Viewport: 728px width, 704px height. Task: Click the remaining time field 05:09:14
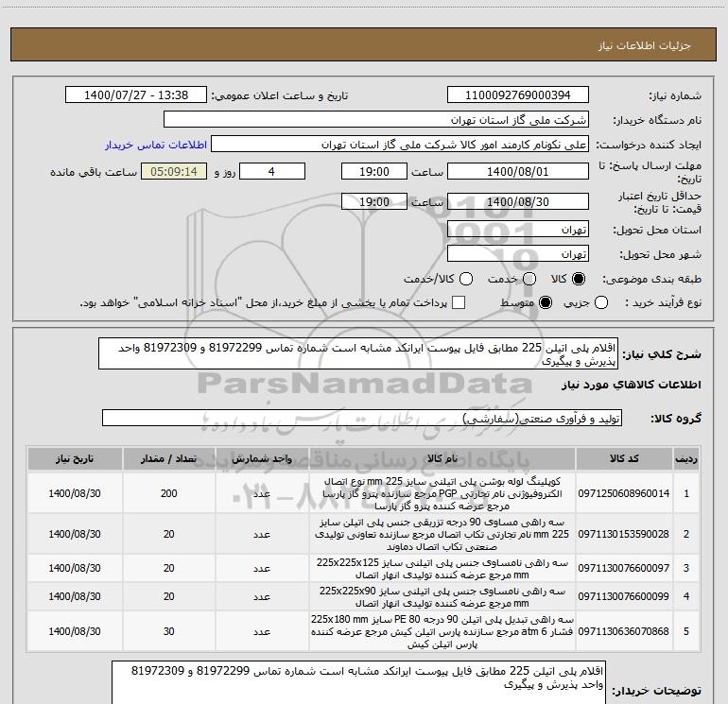pyautogui.click(x=174, y=172)
